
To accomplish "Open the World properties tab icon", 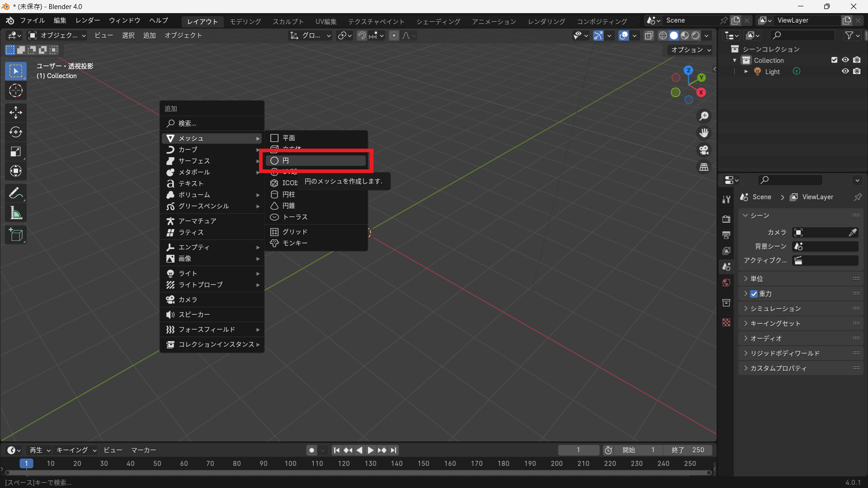I will (x=726, y=283).
